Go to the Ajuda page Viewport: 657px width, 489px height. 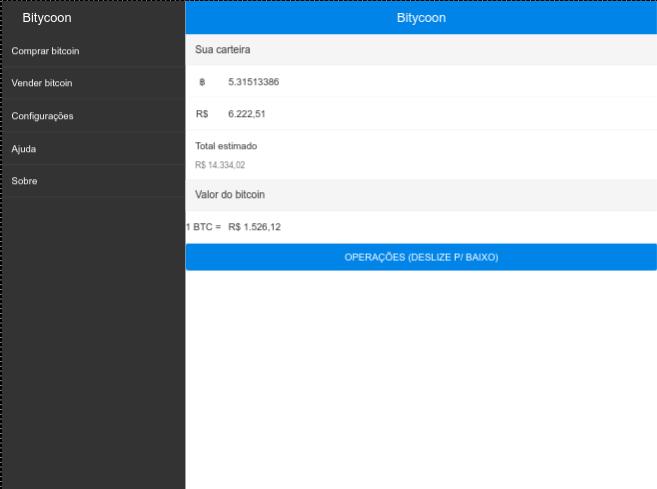coord(24,149)
